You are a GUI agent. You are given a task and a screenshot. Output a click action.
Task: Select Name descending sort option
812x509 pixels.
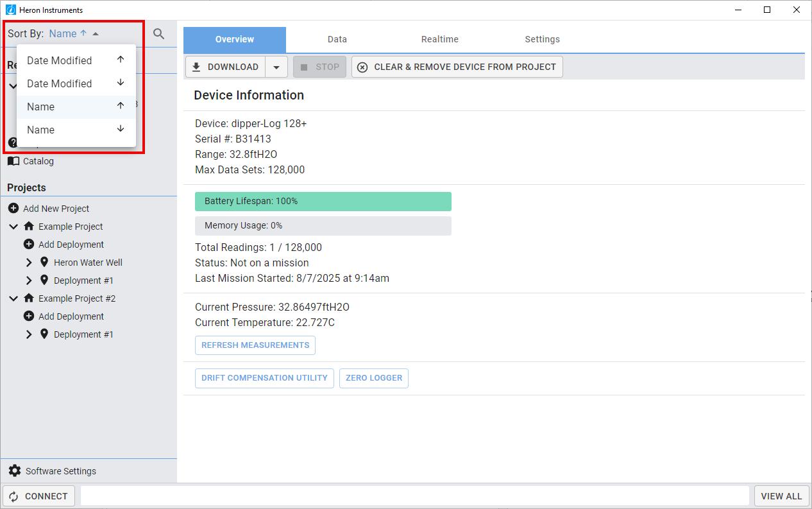click(x=76, y=130)
